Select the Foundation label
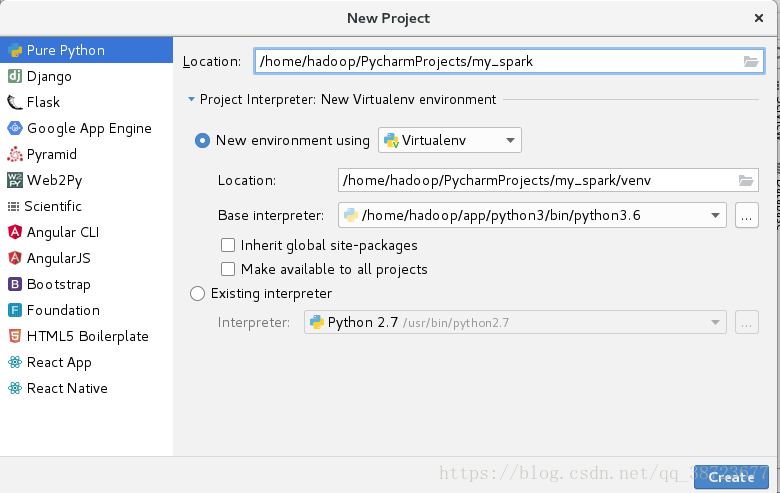The height and width of the screenshot is (493, 780). point(63,310)
